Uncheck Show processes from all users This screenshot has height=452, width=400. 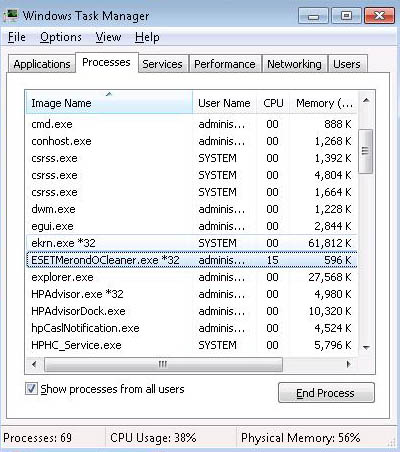[x=31, y=389]
